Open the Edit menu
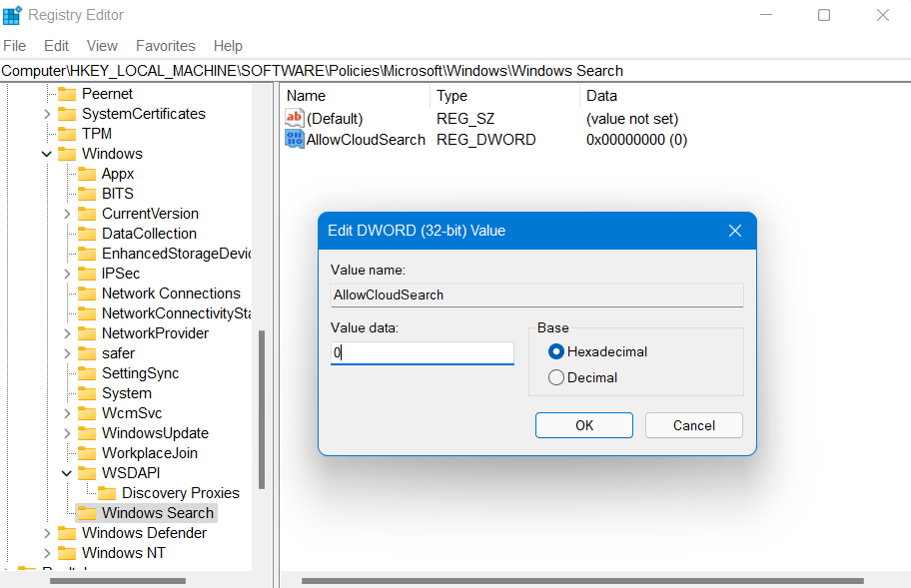 [x=57, y=46]
